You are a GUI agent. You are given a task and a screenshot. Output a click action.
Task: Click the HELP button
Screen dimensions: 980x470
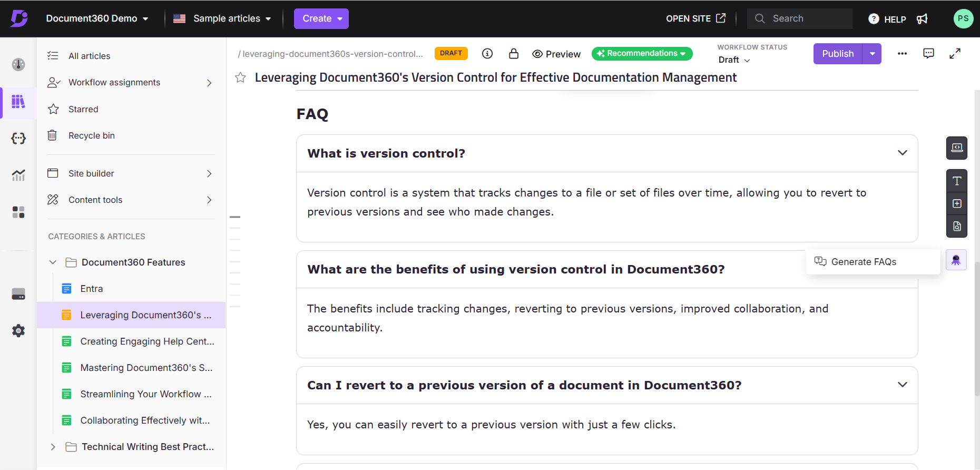[x=887, y=19]
